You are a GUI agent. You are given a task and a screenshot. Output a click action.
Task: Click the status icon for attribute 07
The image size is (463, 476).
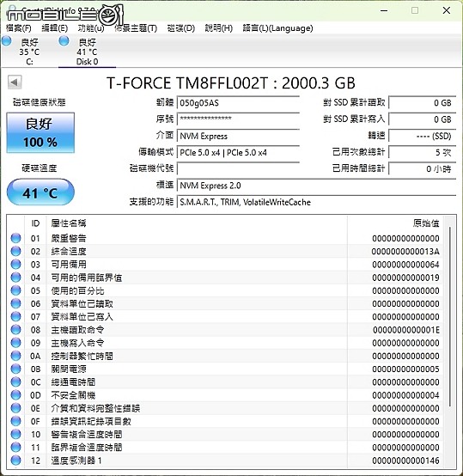click(15, 316)
